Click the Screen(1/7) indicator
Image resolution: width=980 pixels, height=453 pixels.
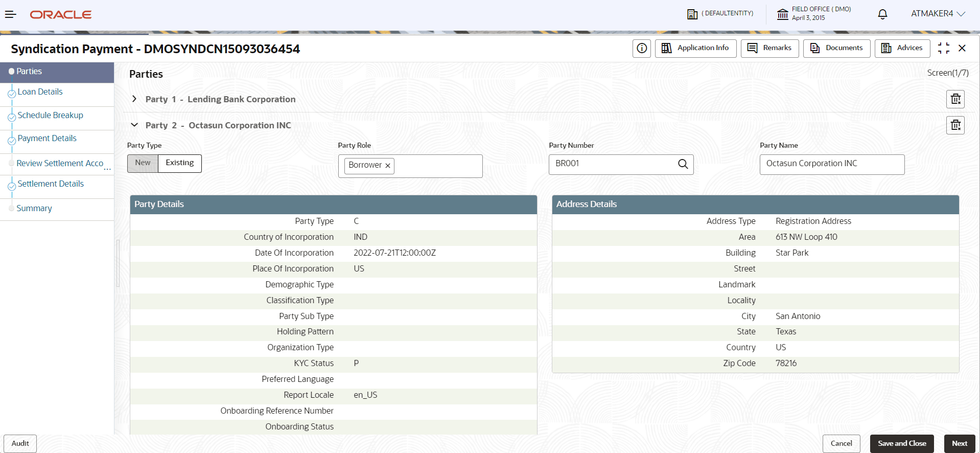tap(948, 73)
